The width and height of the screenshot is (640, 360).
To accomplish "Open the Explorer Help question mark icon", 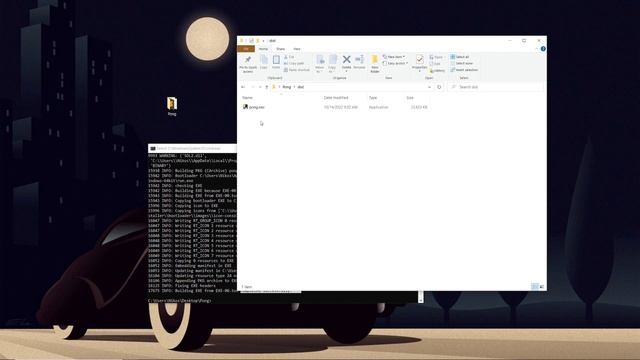I will click(x=543, y=49).
